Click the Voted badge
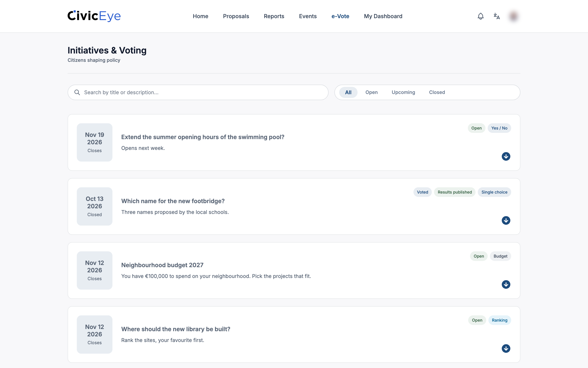This screenshot has width=588, height=368. (x=422, y=192)
